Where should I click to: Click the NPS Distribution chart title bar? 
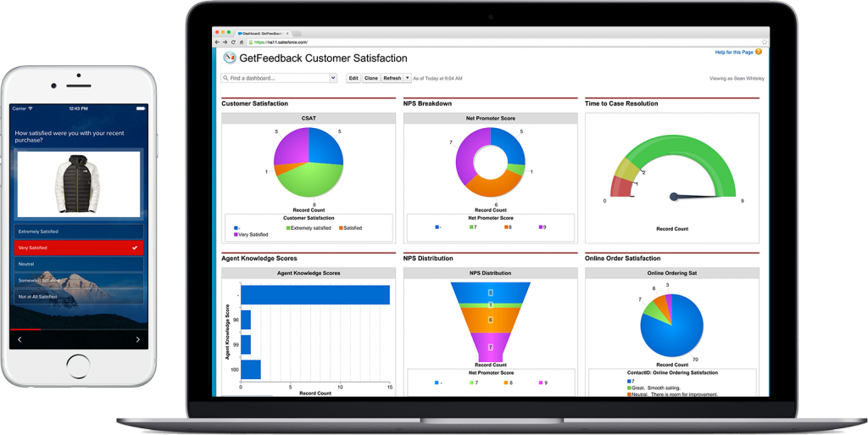point(491,273)
